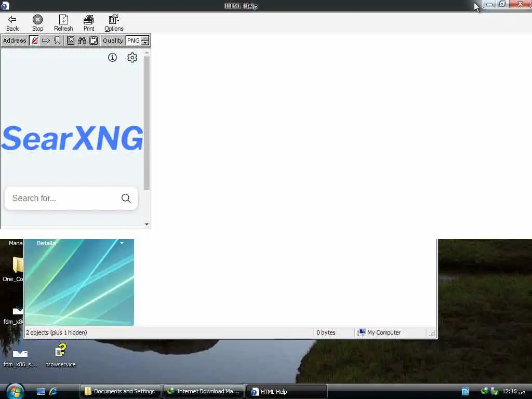Screen dimensions: 532x399
Task: Click the bookmark icon in the address bar
Action: (57, 41)
